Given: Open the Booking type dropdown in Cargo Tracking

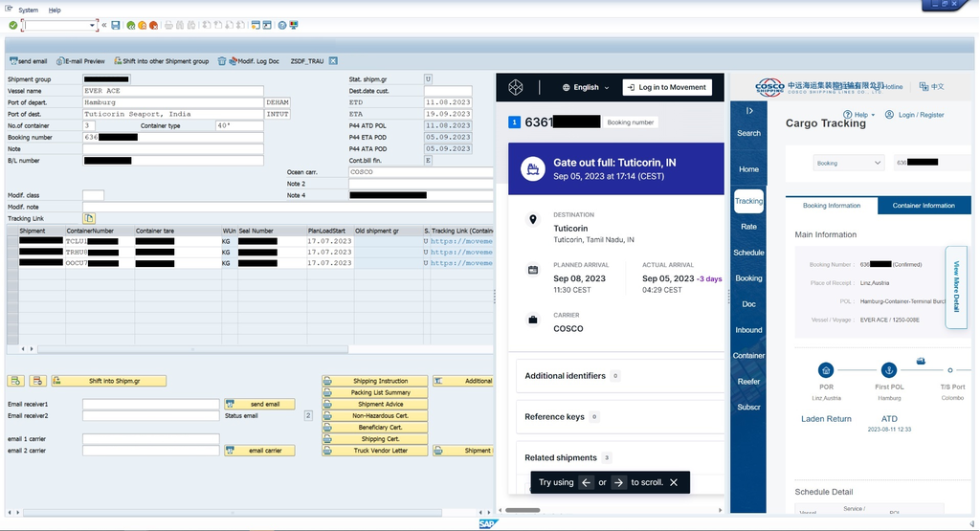Looking at the screenshot, I should point(849,163).
